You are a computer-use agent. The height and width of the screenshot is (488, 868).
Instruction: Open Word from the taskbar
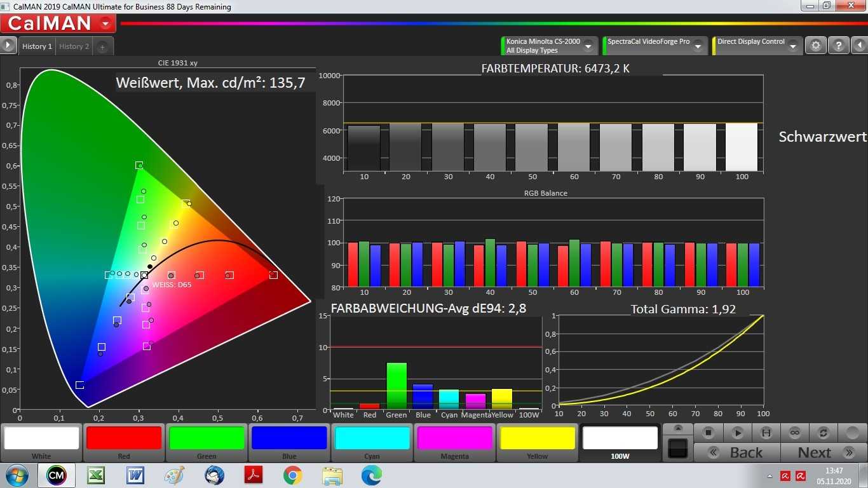135,475
